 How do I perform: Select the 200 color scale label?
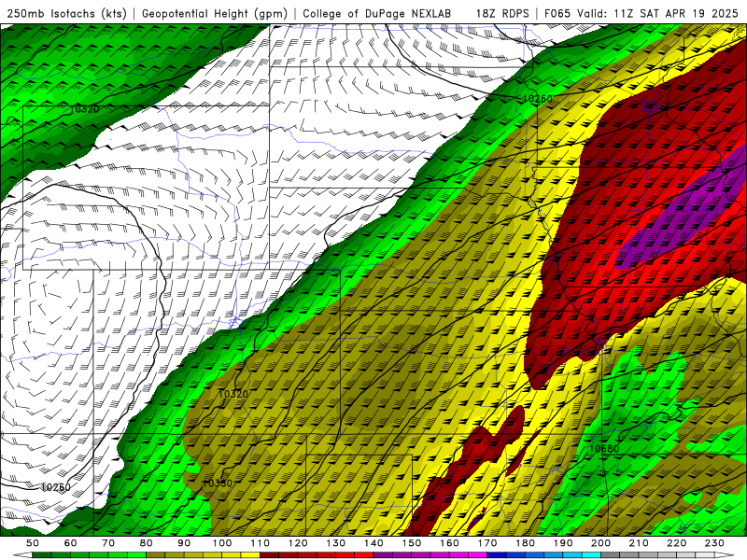600,543
